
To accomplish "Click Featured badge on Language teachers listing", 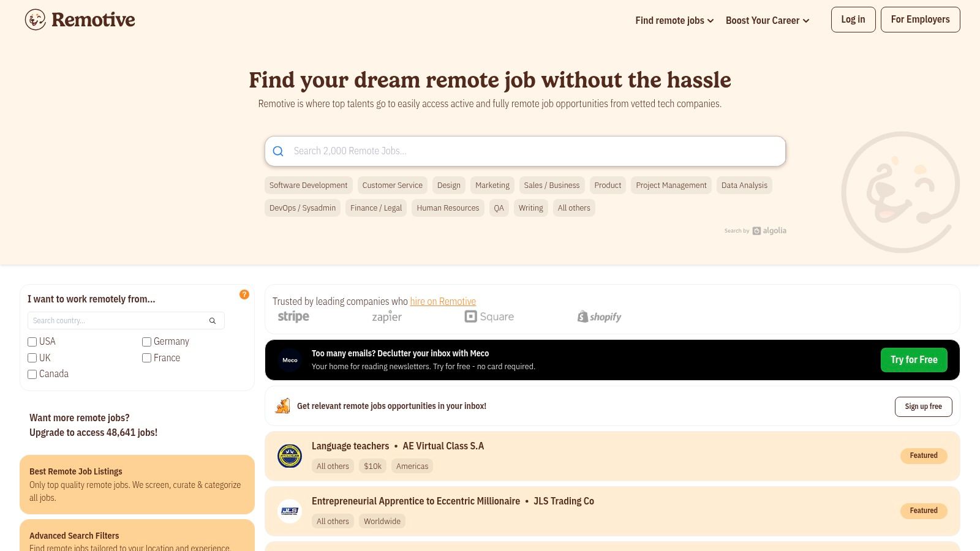I will (x=924, y=455).
